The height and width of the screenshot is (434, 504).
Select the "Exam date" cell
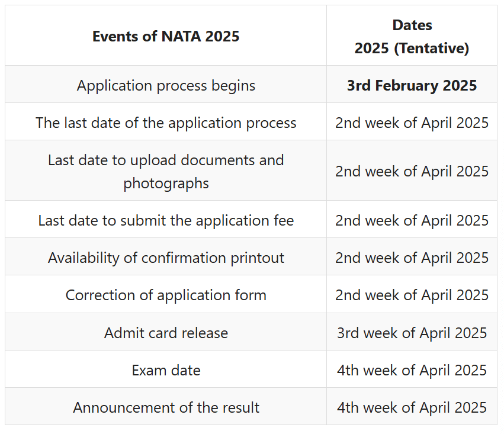166,370
